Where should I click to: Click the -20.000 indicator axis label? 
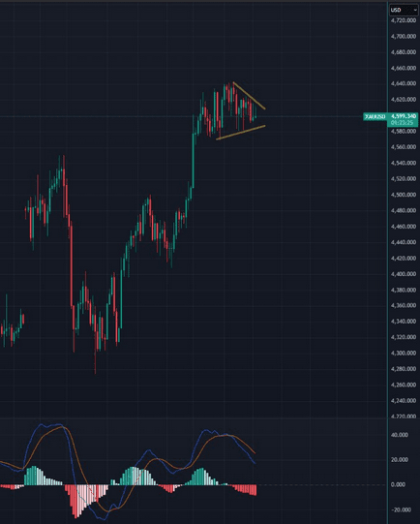click(401, 509)
